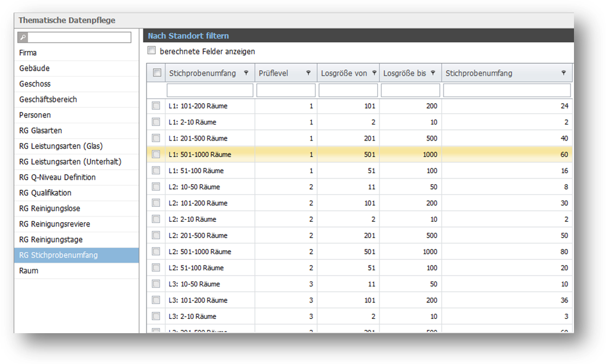Open Raum in the sidebar list
This screenshot has height=364, width=606.
[x=76, y=271]
